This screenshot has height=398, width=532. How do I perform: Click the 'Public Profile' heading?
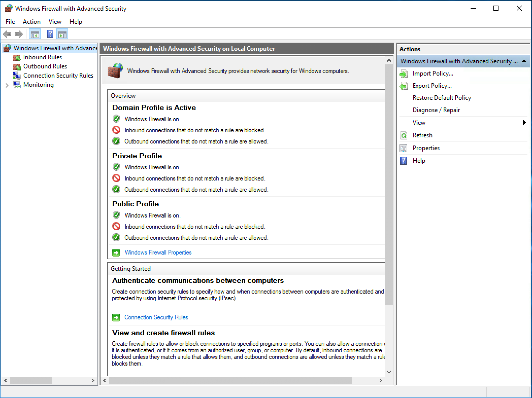tap(136, 204)
